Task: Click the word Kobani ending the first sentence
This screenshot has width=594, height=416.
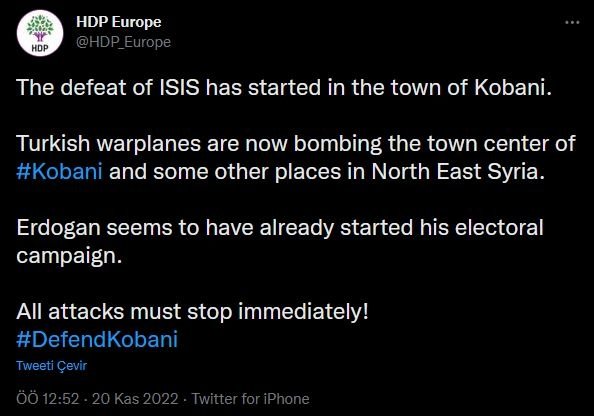Action: [x=513, y=88]
